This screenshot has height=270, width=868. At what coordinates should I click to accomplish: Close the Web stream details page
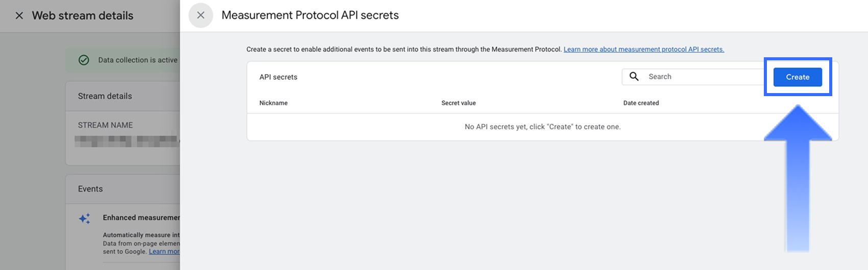tap(19, 16)
